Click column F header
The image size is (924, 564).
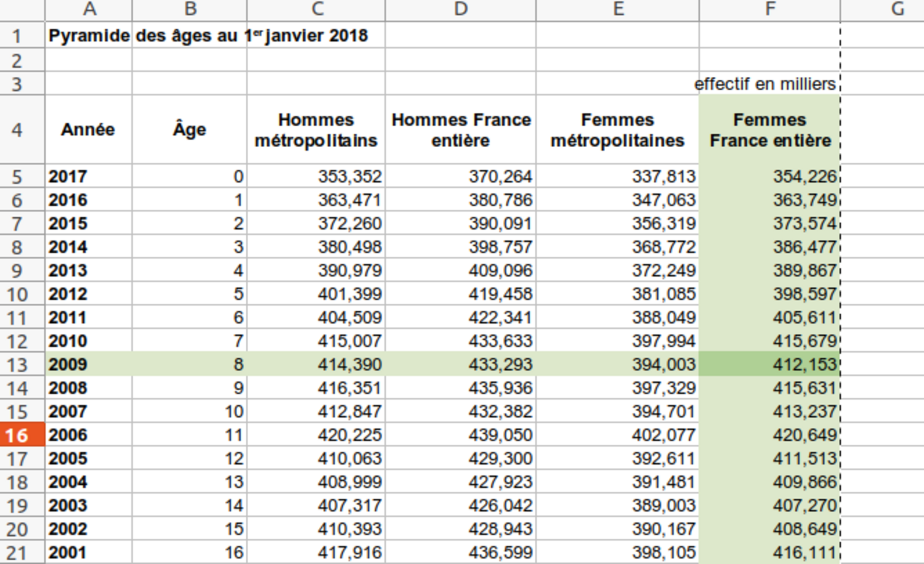(x=769, y=9)
